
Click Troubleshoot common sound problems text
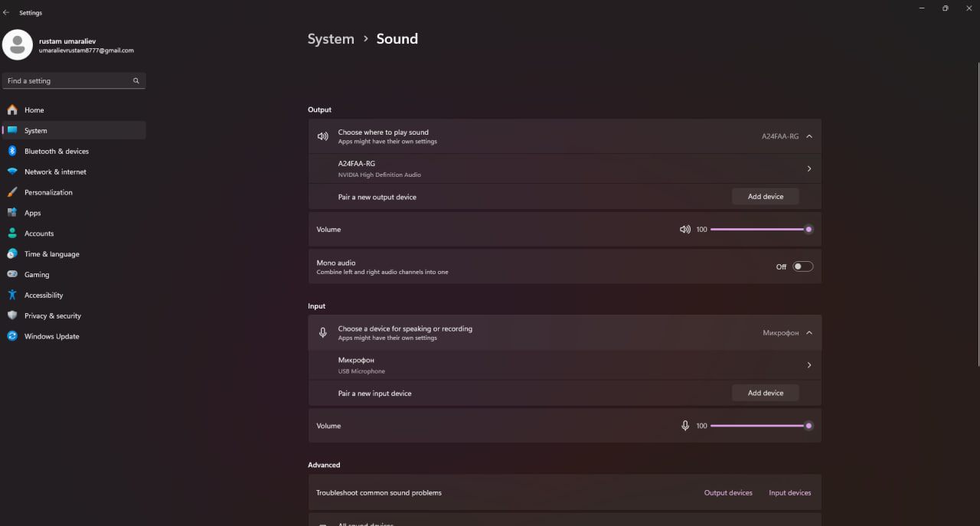(379, 493)
